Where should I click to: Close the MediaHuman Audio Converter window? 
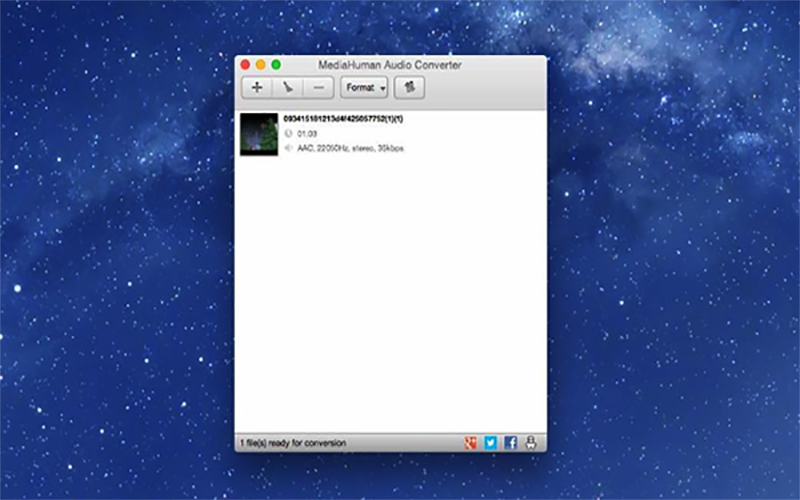pos(245,65)
